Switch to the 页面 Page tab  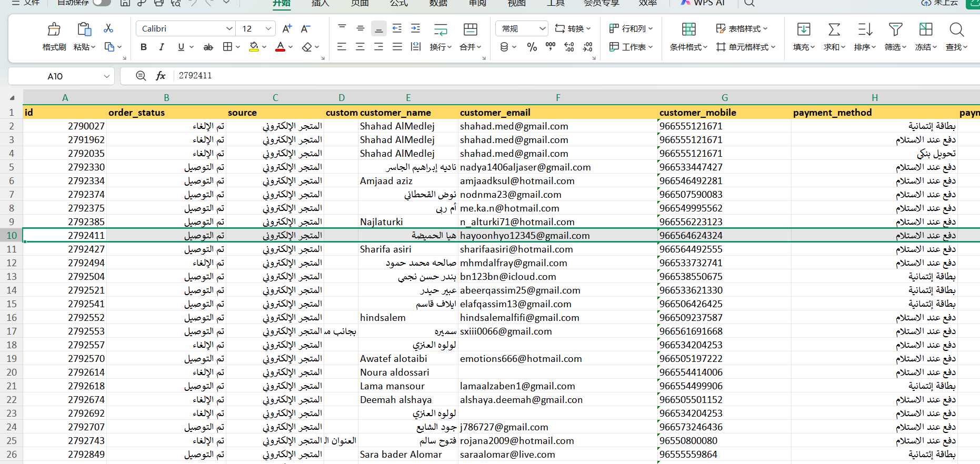tap(359, 3)
